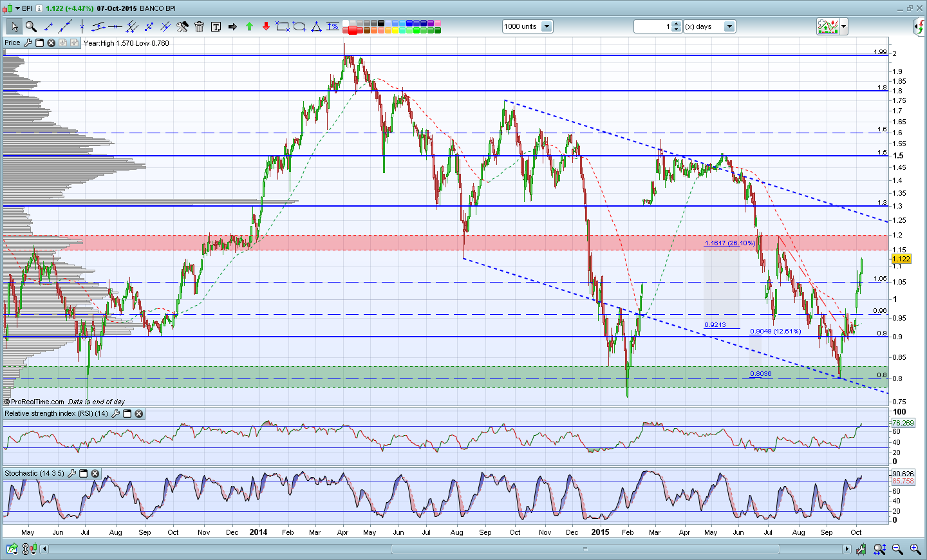Image resolution: width=927 pixels, height=560 pixels.
Task: Increase the timeframe number with up stepper
Action: click(x=677, y=24)
